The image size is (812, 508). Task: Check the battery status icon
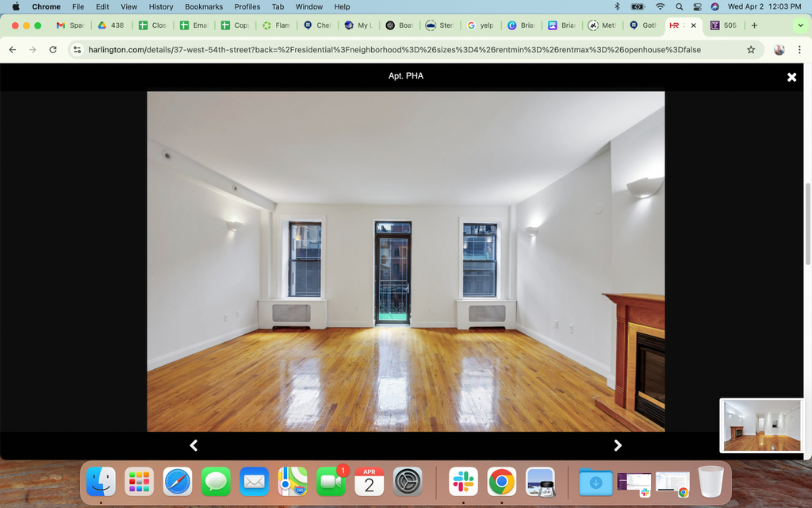[638, 6]
